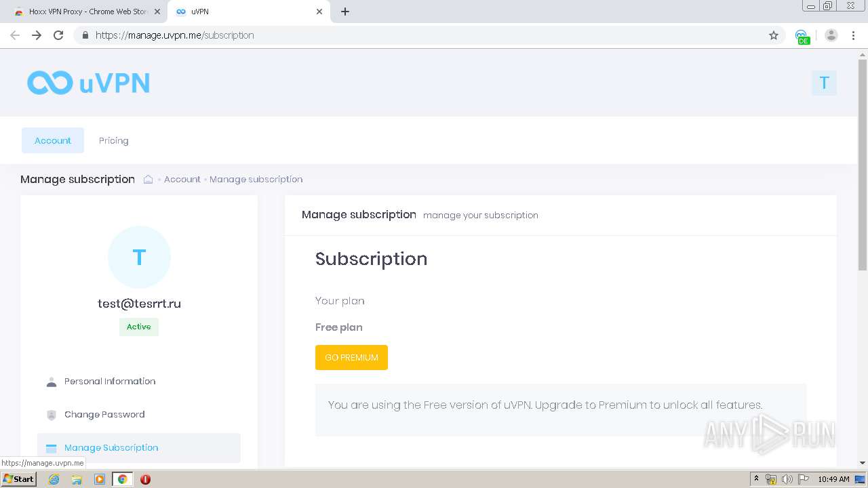Click the home icon in the breadcrumb
Viewport: 868px width, 488px height.
[x=148, y=179]
